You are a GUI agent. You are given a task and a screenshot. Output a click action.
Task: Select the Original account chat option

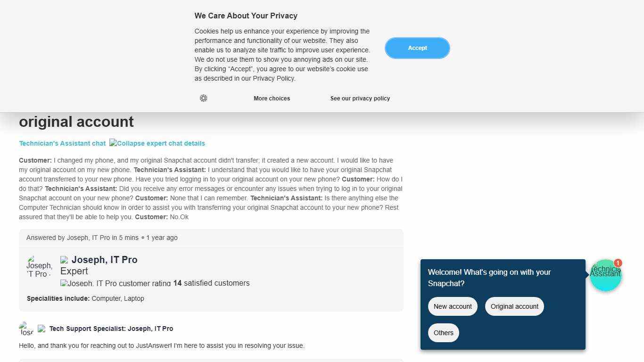(x=514, y=306)
